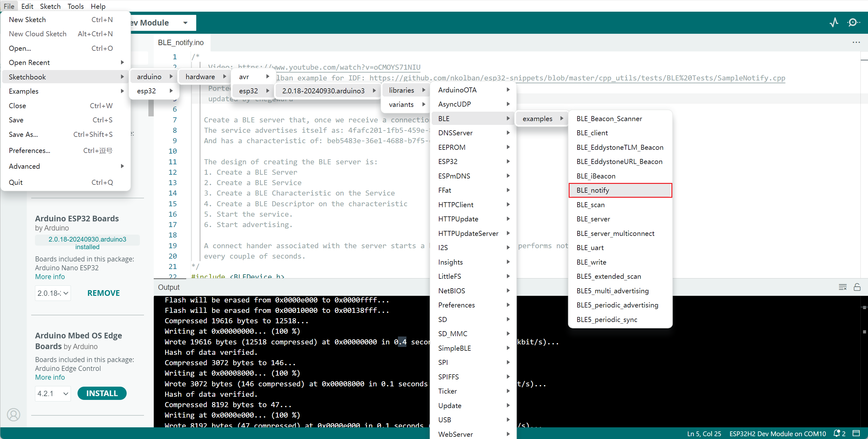Expand the HTTPUpdateServer library submenu
The width and height of the screenshot is (868, 439).
pyautogui.click(x=474, y=233)
